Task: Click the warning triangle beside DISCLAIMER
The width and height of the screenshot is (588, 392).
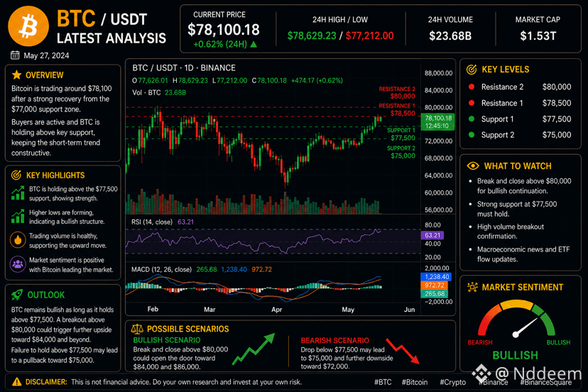Action: 16,382
